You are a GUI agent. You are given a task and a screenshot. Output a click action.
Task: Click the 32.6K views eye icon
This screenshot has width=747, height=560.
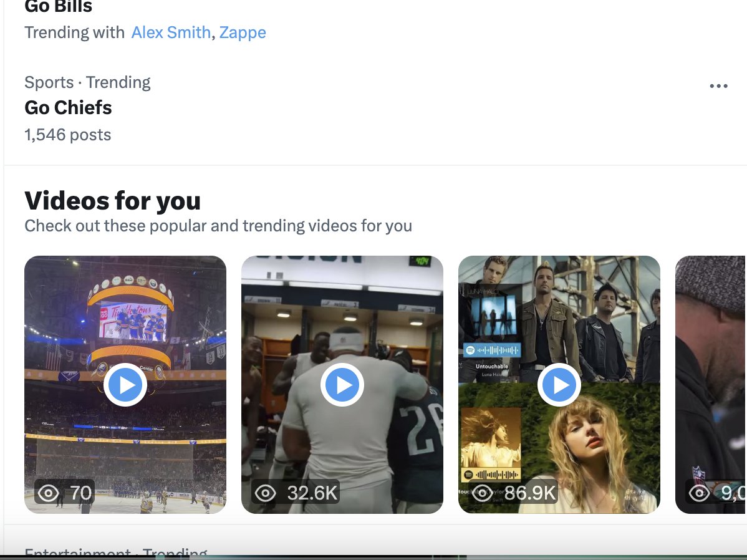point(266,493)
